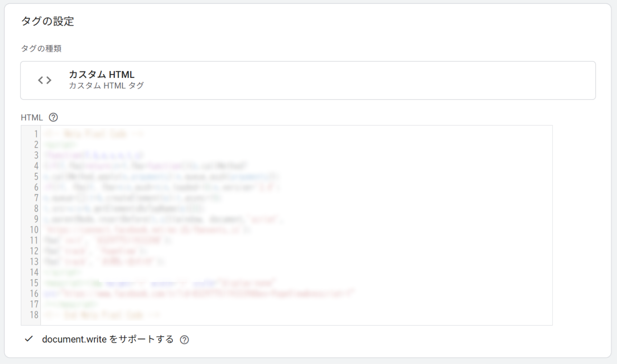Open help icon beside HTML label
This screenshot has width=617, height=364.
[54, 117]
